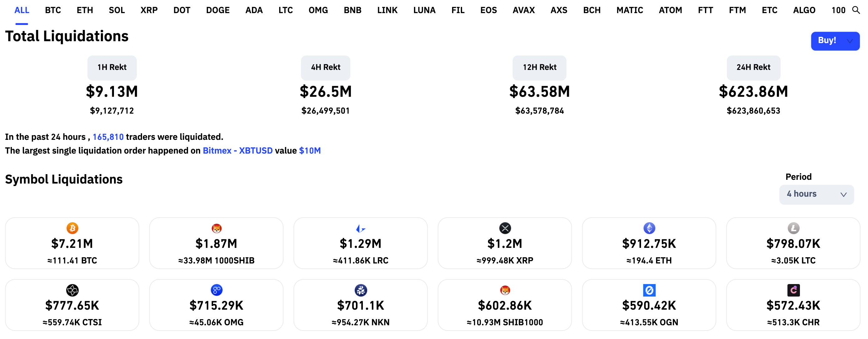The width and height of the screenshot is (868, 339).
Task: Switch to the DOGE tab
Action: tap(218, 10)
